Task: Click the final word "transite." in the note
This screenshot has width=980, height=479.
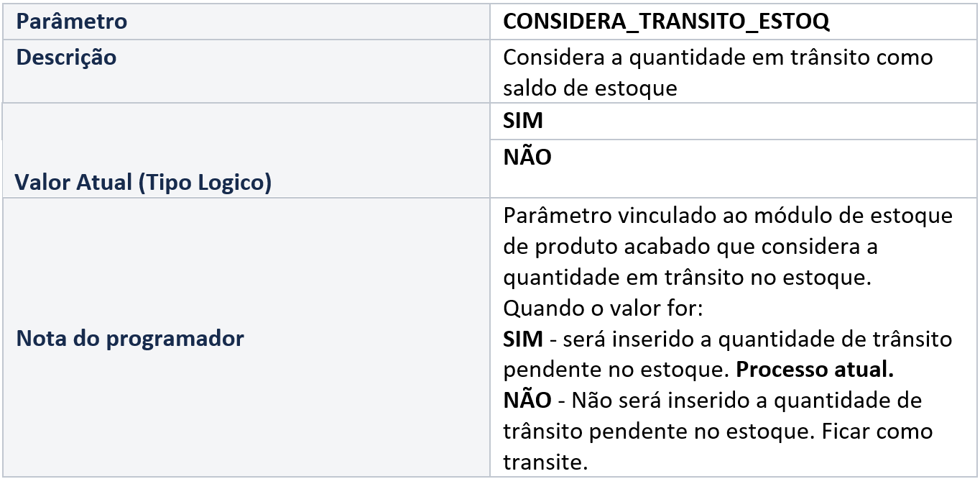Action: tap(544, 461)
